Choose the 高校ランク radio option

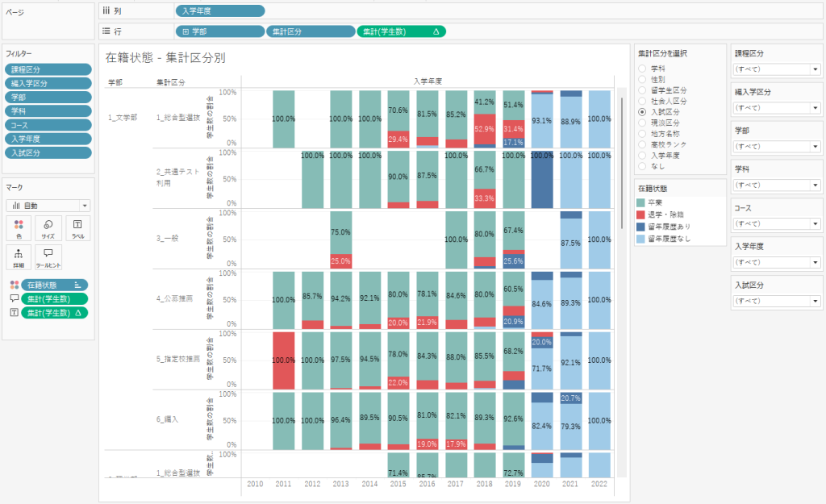pyautogui.click(x=642, y=144)
